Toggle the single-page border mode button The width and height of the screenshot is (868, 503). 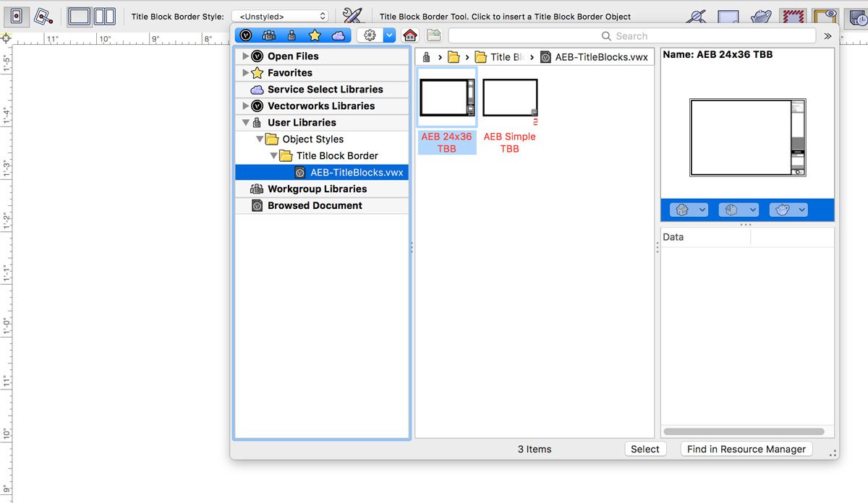[79, 16]
